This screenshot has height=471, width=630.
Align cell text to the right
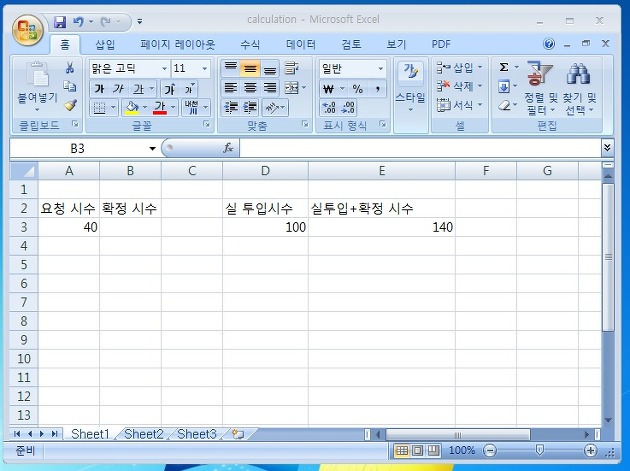(x=270, y=88)
